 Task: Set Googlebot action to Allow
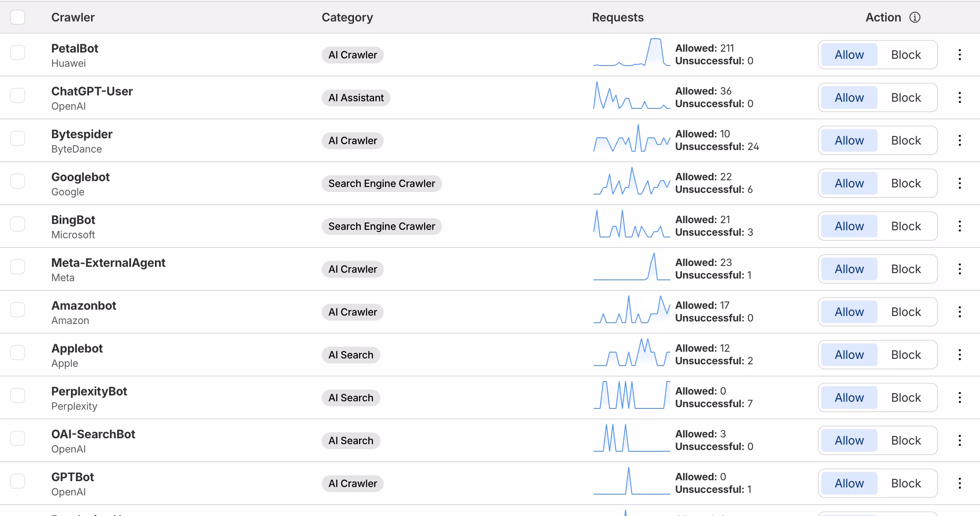pos(849,183)
